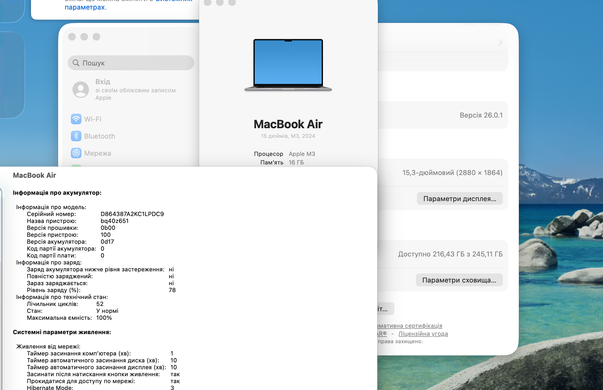This screenshot has width=603, height=390.
Task: Click Інформація про технічний стан label
Action: coord(62,297)
